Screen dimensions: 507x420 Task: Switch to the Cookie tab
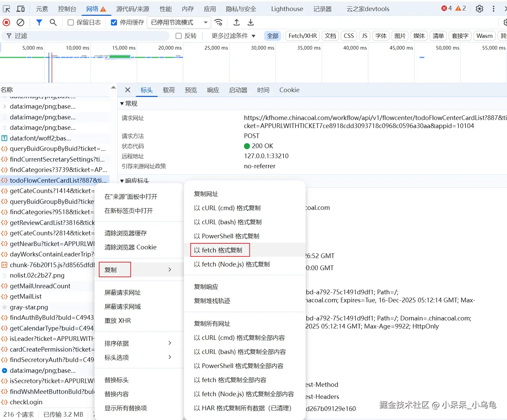point(290,90)
